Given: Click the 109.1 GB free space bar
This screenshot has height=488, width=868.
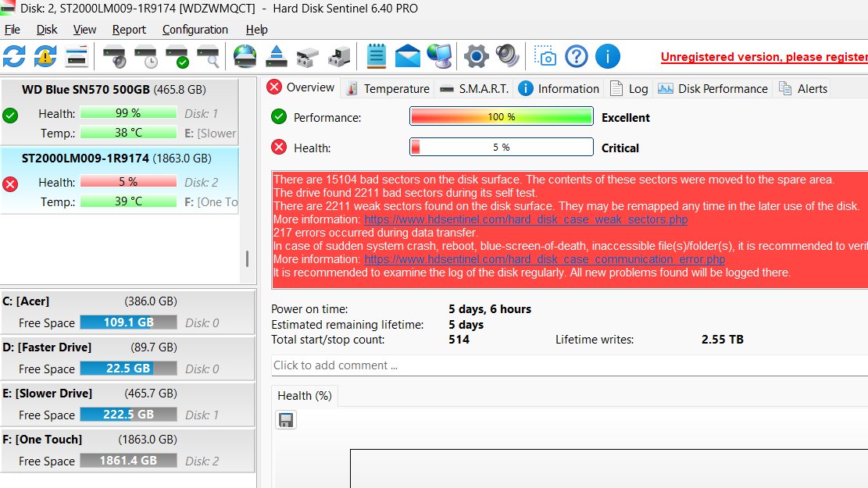Looking at the screenshot, I should (x=128, y=322).
